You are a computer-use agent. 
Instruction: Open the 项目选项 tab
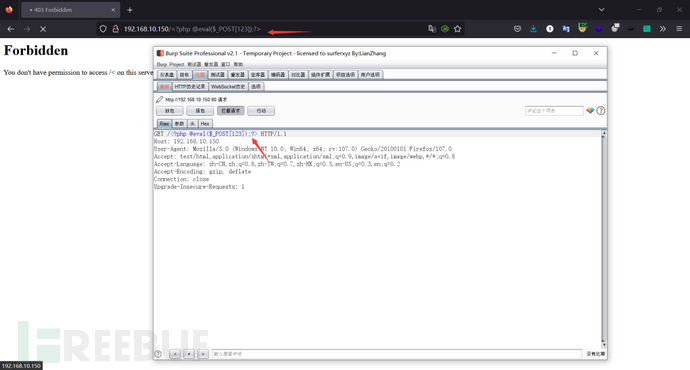pos(345,75)
